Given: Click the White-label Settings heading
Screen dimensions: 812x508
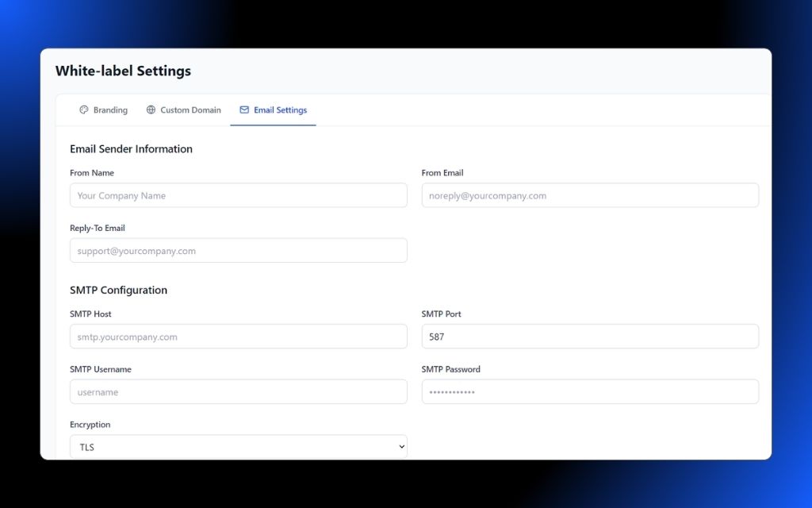Looking at the screenshot, I should (x=122, y=71).
